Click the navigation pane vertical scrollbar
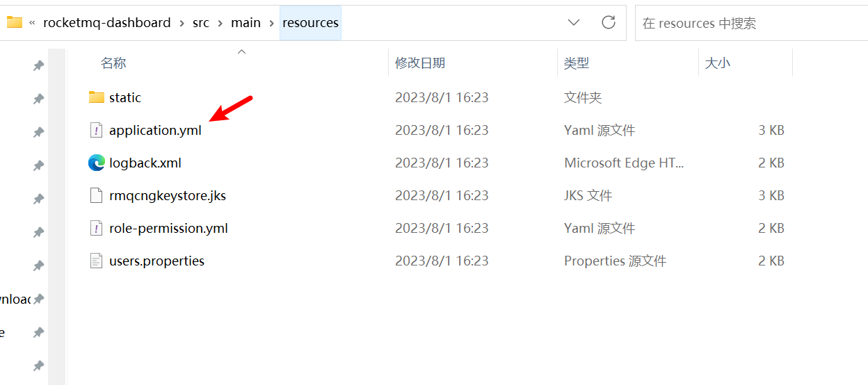868x385 pixels. [57, 216]
